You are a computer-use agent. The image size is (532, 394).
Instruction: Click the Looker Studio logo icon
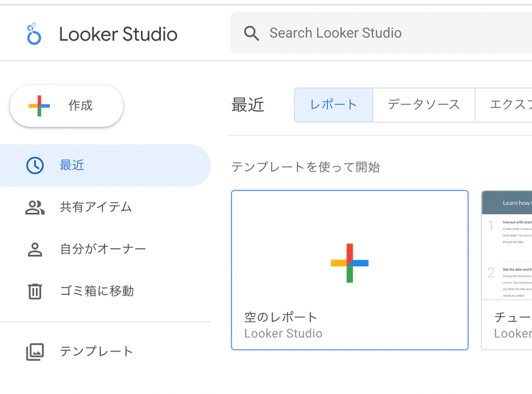click(34, 34)
